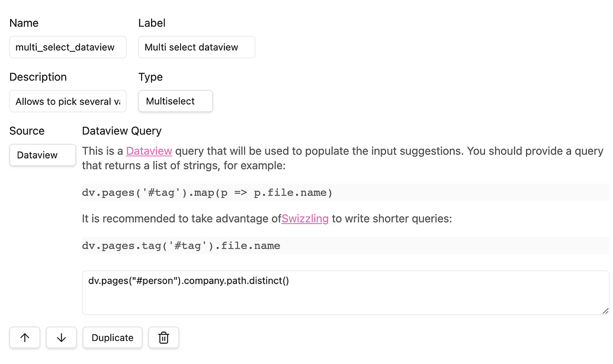Click the Dataview Query heading

[x=121, y=131]
